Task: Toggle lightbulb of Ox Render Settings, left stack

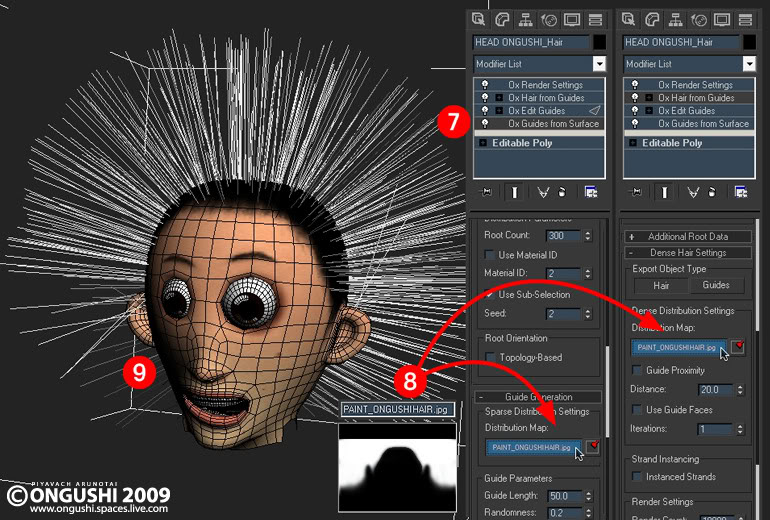Action: (x=485, y=84)
